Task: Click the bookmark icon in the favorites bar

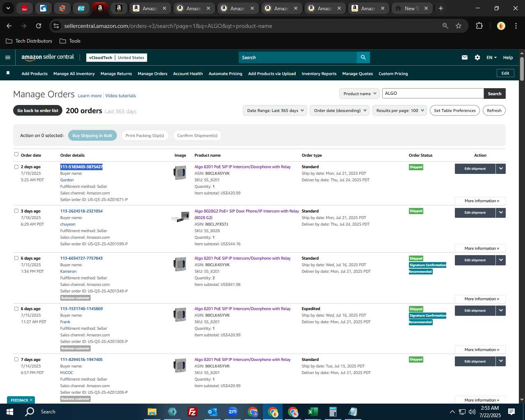Action: 8,73
